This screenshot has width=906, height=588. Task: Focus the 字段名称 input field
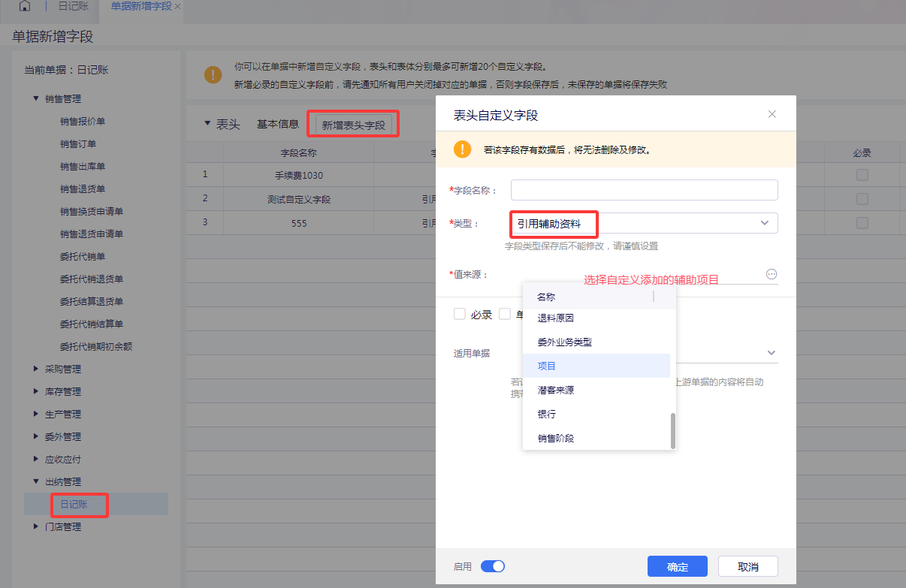[x=645, y=190]
